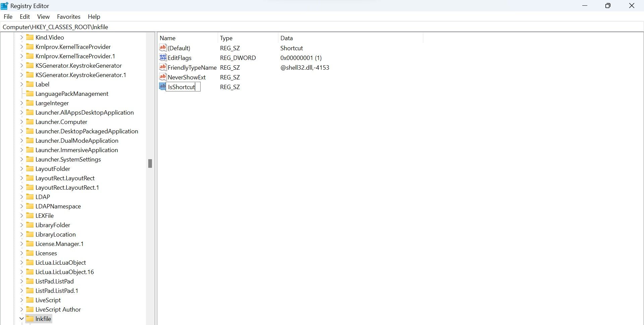Image resolution: width=644 pixels, height=325 pixels.
Task: Click the tree pane vertical scrollbar thumb
Action: [150, 164]
